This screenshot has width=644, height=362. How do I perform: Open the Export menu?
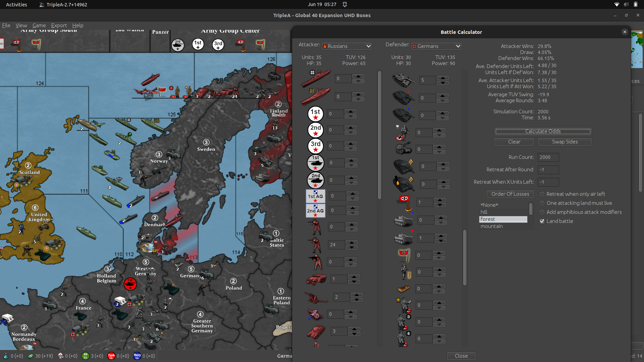click(x=59, y=25)
